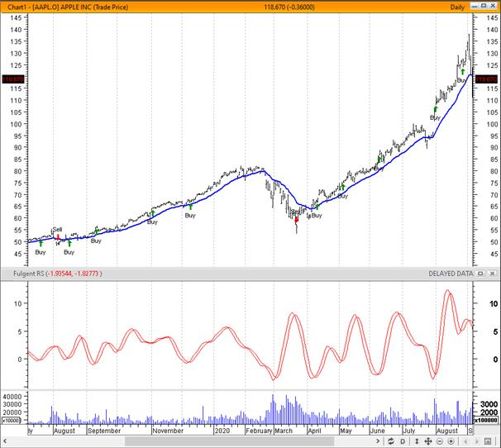Screen dimensions: 501x448
Task: Click the 'November' month label
Action: pos(168,431)
